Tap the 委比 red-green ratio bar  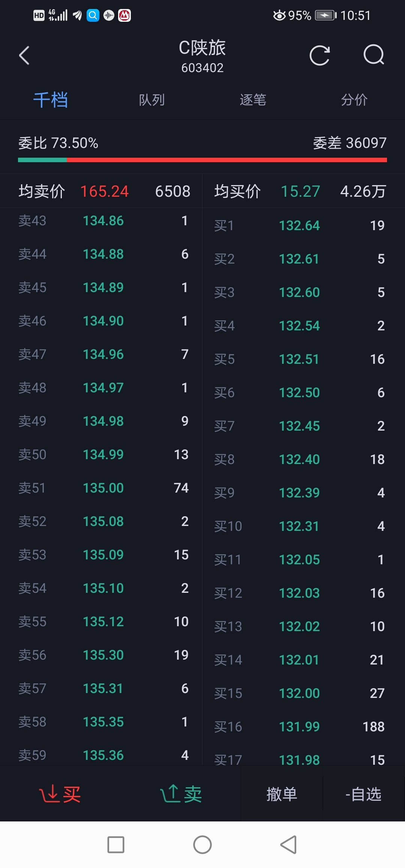202,160
